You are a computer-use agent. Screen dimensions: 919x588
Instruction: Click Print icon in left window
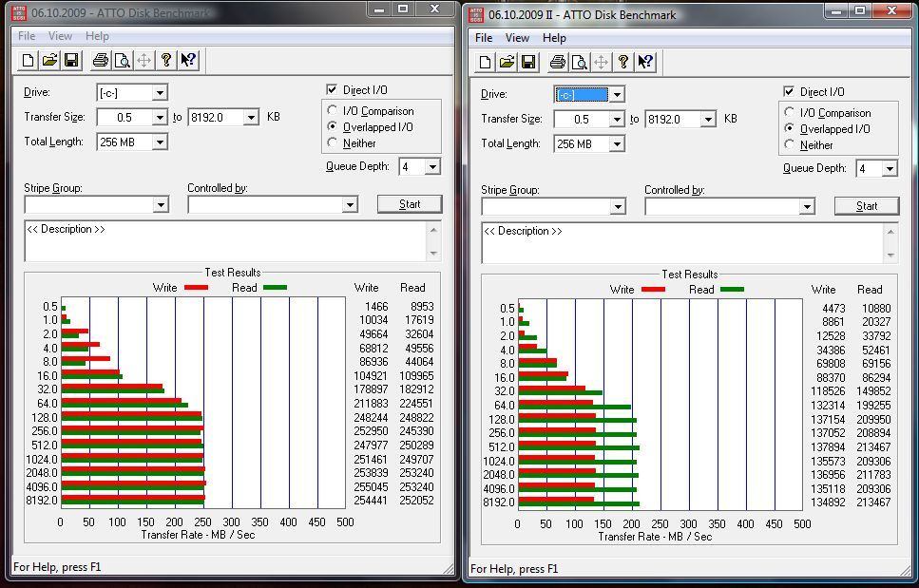[101, 60]
